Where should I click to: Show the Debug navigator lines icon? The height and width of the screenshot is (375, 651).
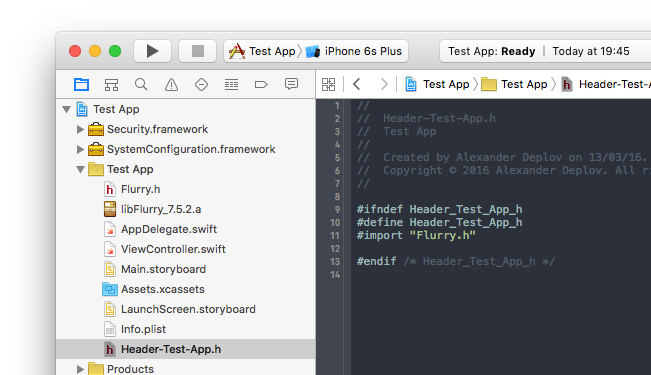(231, 85)
